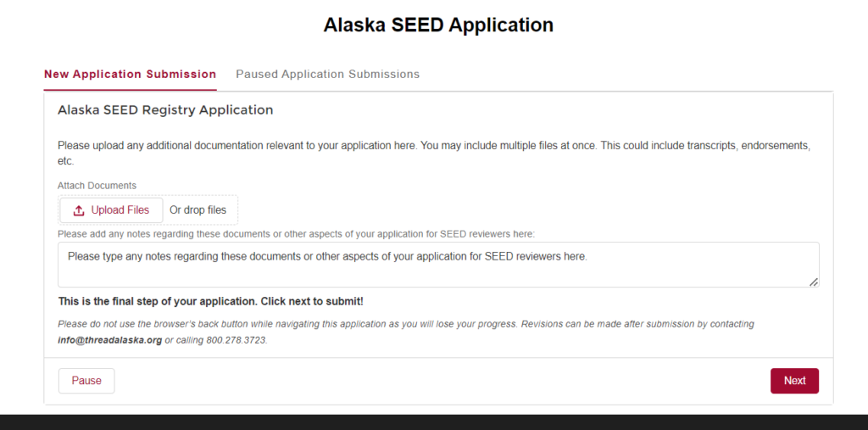Click the dark footer bar
The image size is (868, 430).
pos(434,422)
